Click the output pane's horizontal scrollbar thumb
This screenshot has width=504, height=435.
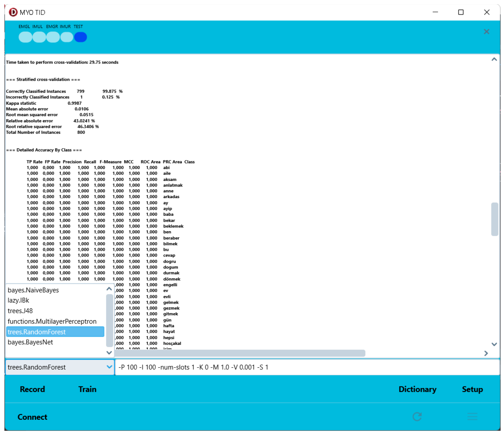240,353
